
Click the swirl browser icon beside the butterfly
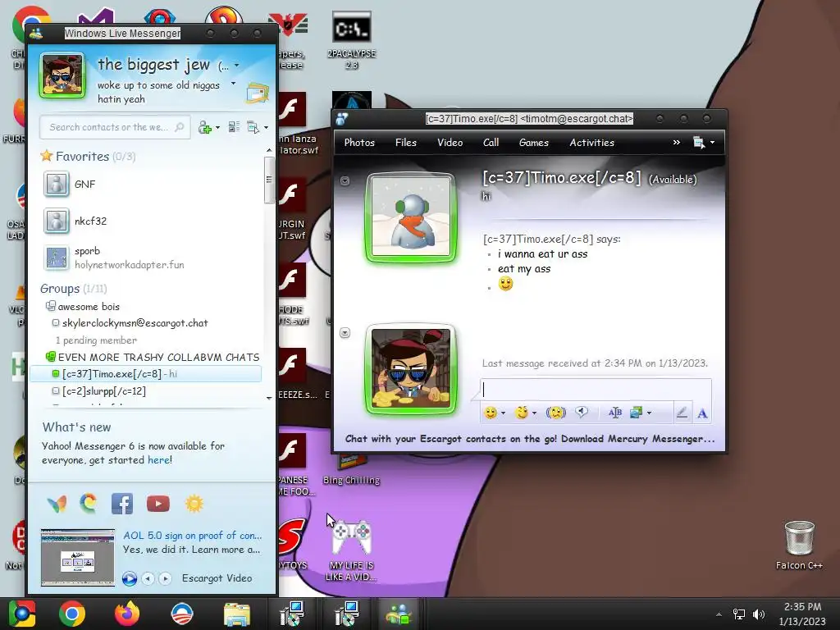coord(89,503)
